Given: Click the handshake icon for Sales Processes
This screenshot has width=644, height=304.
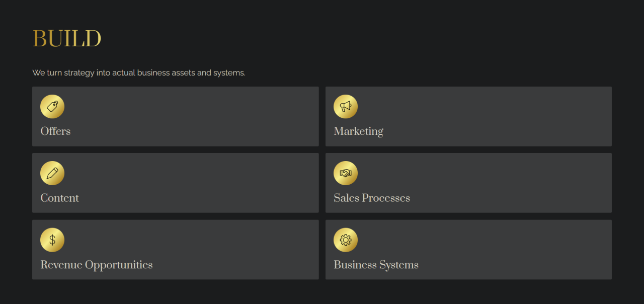Looking at the screenshot, I should (x=346, y=173).
